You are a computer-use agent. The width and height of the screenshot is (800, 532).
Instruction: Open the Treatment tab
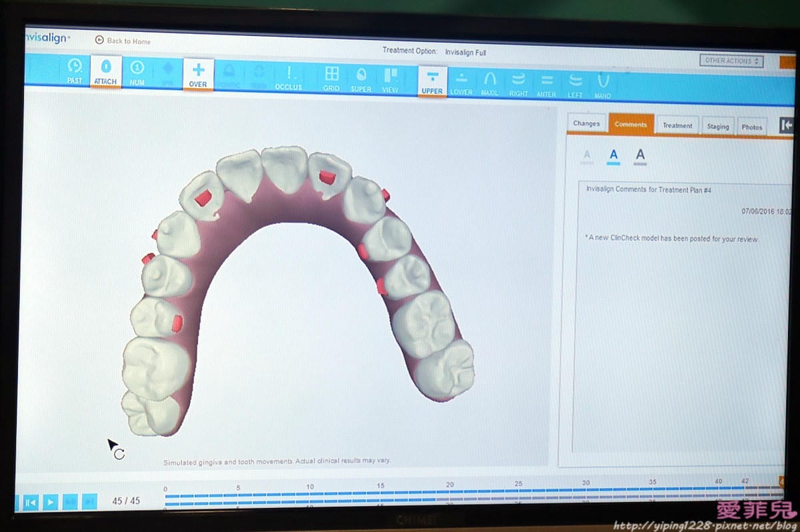677,125
